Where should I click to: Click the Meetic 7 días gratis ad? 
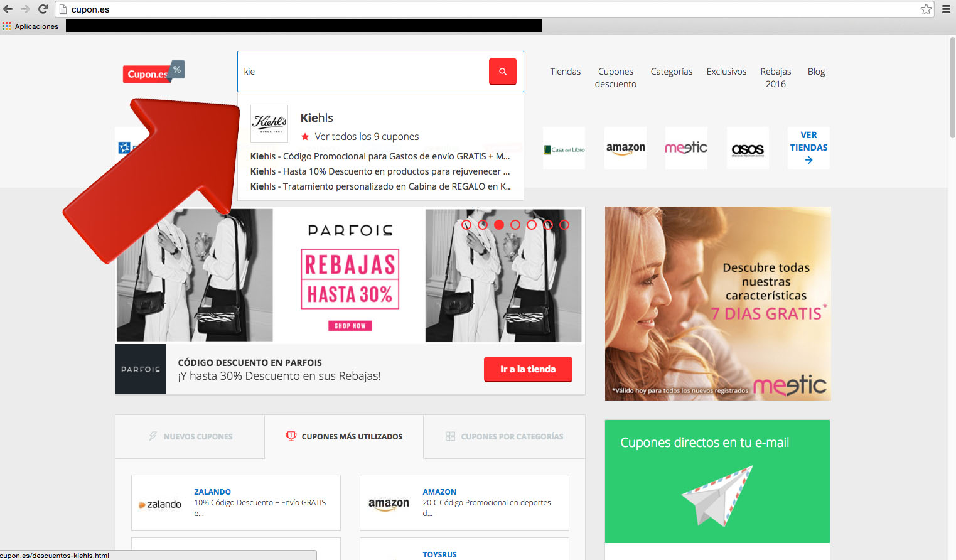tap(717, 303)
